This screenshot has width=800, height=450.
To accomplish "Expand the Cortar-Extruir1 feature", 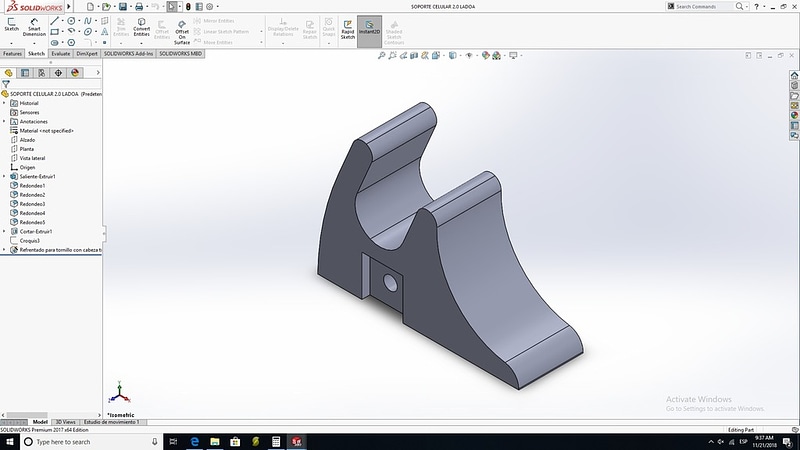I will (x=4, y=232).
